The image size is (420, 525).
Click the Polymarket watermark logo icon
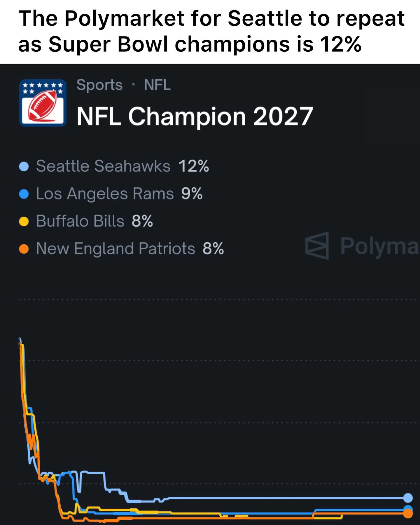pyautogui.click(x=317, y=246)
